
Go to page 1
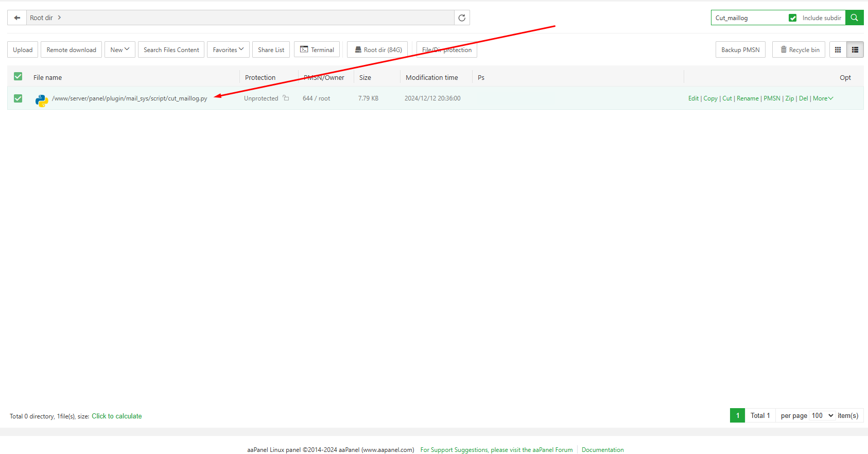pyautogui.click(x=737, y=415)
